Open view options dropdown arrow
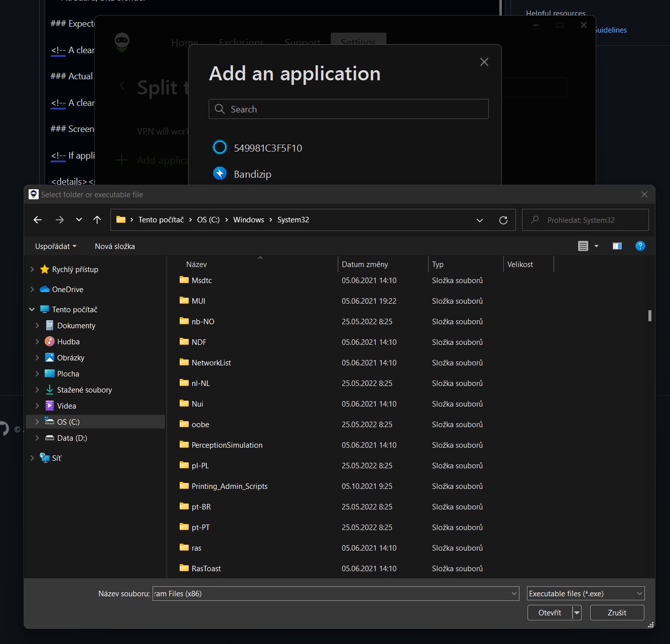This screenshot has width=670, height=644. [596, 246]
